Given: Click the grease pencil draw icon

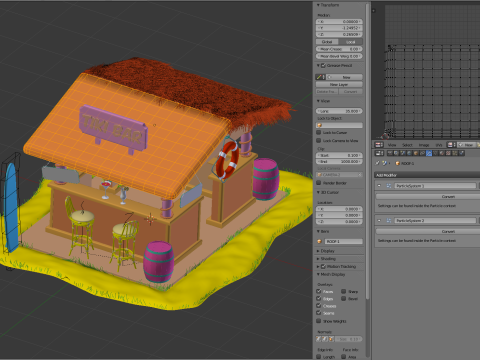Looking at the screenshot, I should (319, 77).
